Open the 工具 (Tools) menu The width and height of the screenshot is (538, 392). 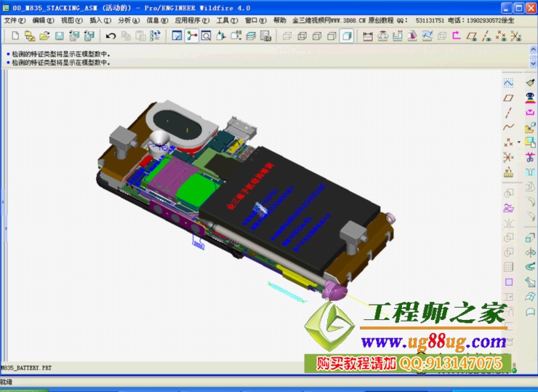click(x=222, y=21)
